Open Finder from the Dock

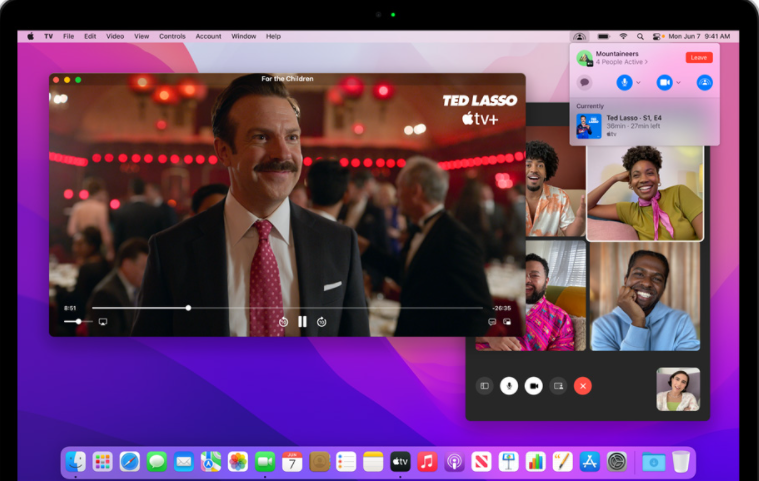pyautogui.click(x=76, y=462)
